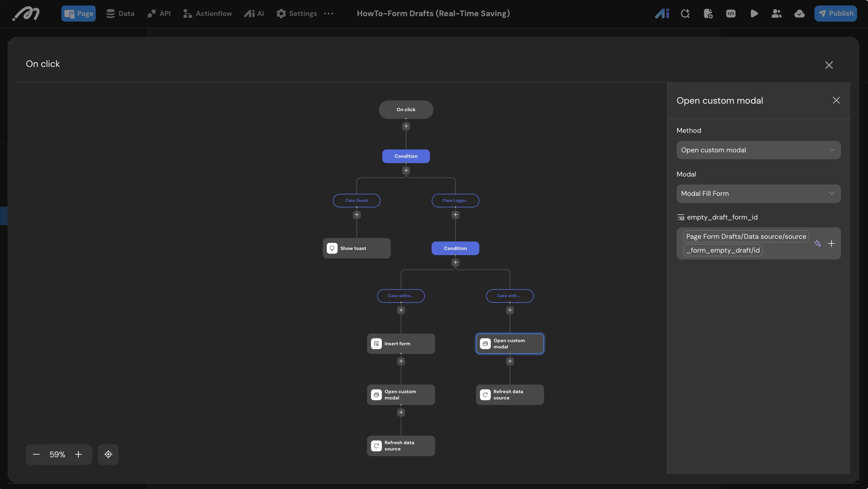Image resolution: width=868 pixels, height=489 pixels.
Task: Select the Case with ... branch
Action: [509, 296]
